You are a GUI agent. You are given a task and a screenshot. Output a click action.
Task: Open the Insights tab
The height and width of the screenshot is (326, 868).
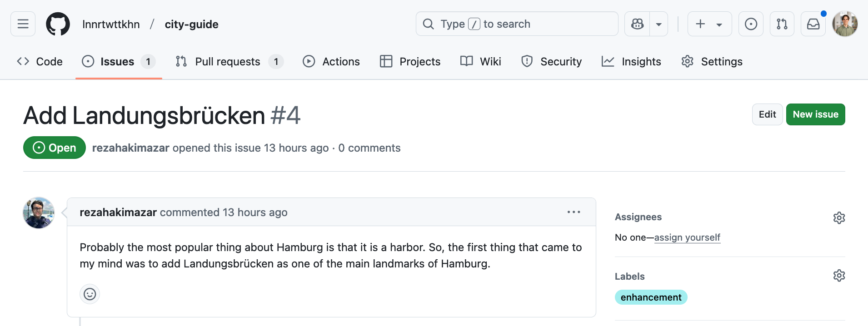631,61
